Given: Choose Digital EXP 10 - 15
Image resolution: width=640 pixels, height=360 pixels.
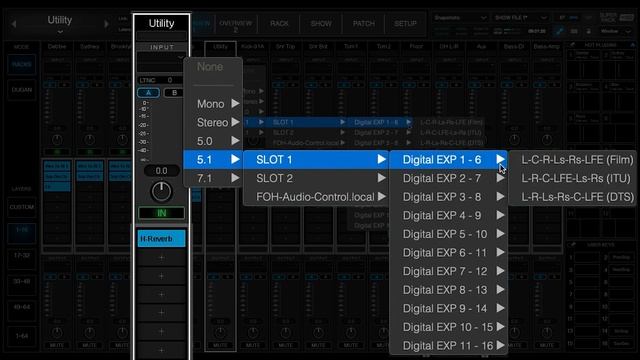Looking at the screenshot, I should (x=448, y=327).
